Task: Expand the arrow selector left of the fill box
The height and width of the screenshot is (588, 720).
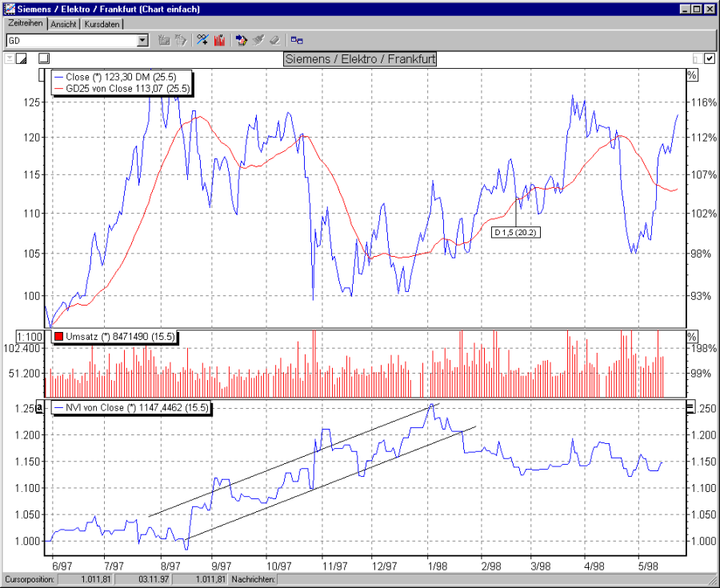Action: click(10, 58)
